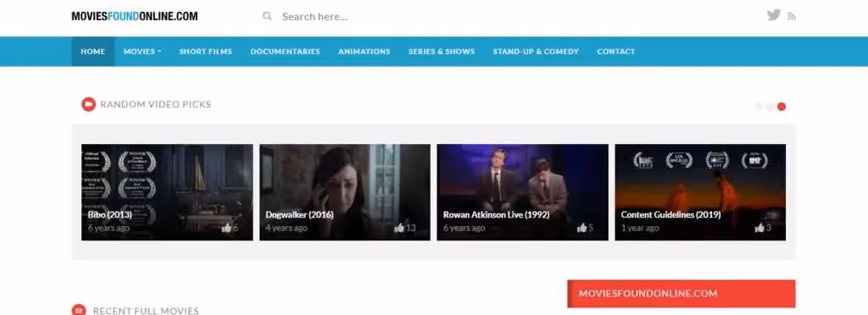The height and width of the screenshot is (315, 868).
Task: Select the first carousel page dot
Action: pos(759,107)
